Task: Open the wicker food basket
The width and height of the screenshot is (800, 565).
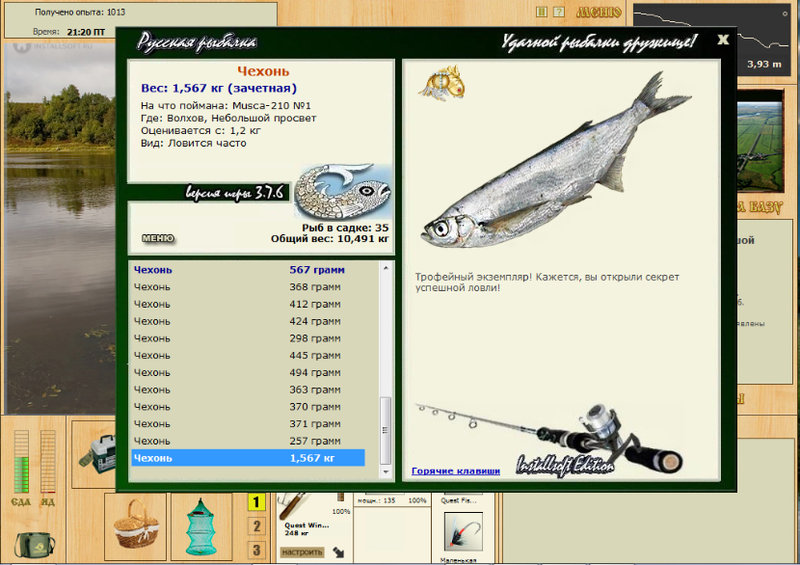Action: pyautogui.click(x=136, y=526)
